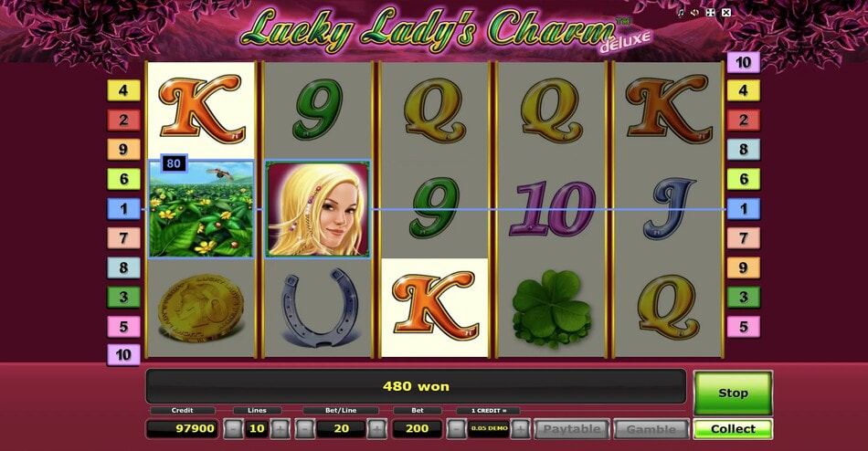Select the blonde Lucky Lady symbol

click(318, 209)
